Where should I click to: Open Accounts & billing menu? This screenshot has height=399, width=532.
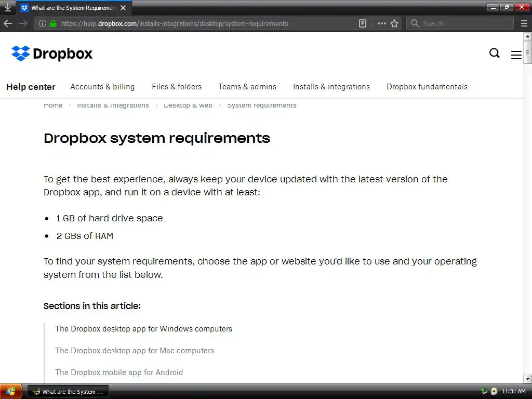coord(102,87)
